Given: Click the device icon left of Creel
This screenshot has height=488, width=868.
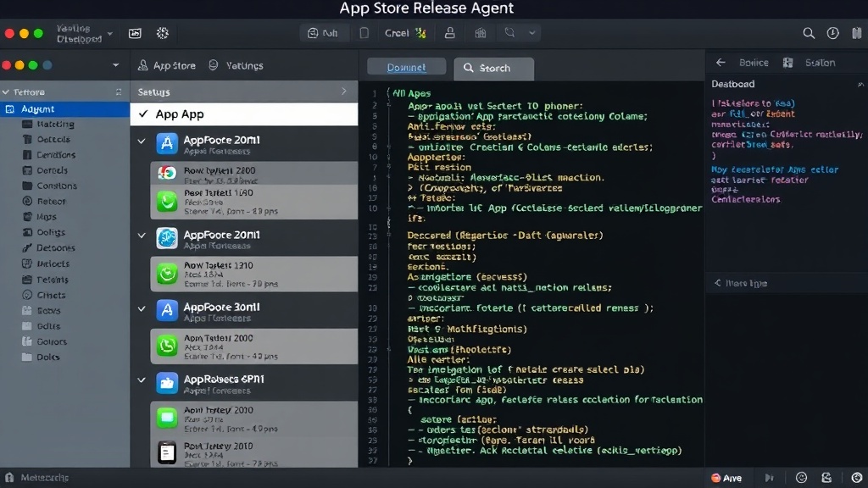Looking at the screenshot, I should (364, 33).
